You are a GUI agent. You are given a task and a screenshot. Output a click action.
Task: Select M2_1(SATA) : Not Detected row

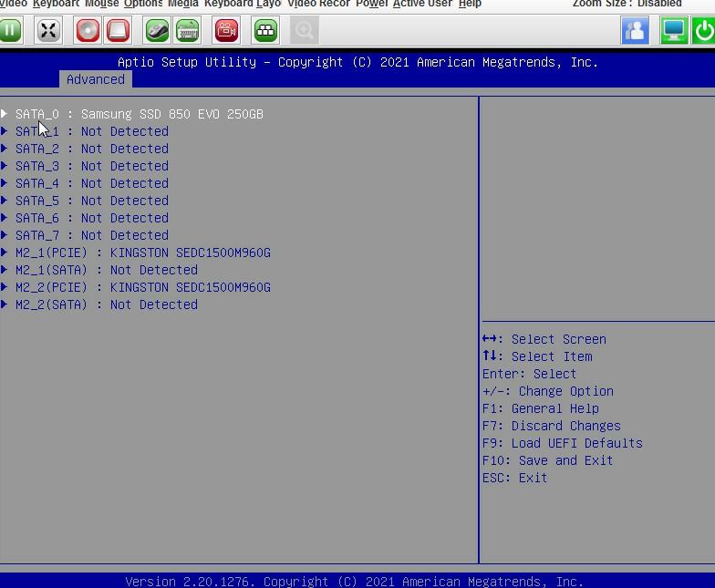click(x=107, y=270)
